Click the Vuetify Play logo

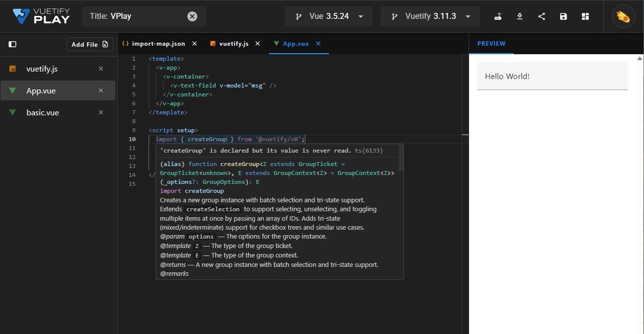41,16
